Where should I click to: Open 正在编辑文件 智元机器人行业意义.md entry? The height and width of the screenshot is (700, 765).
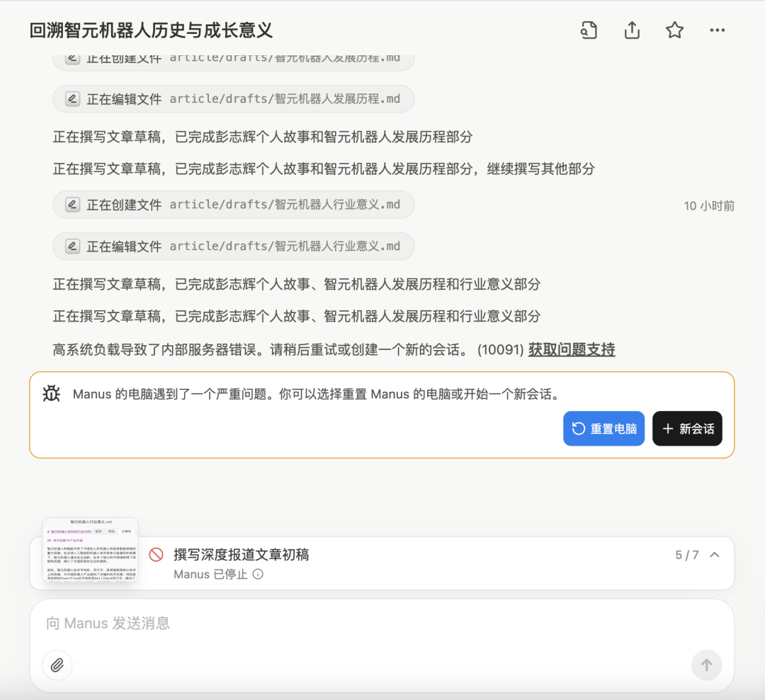point(234,247)
